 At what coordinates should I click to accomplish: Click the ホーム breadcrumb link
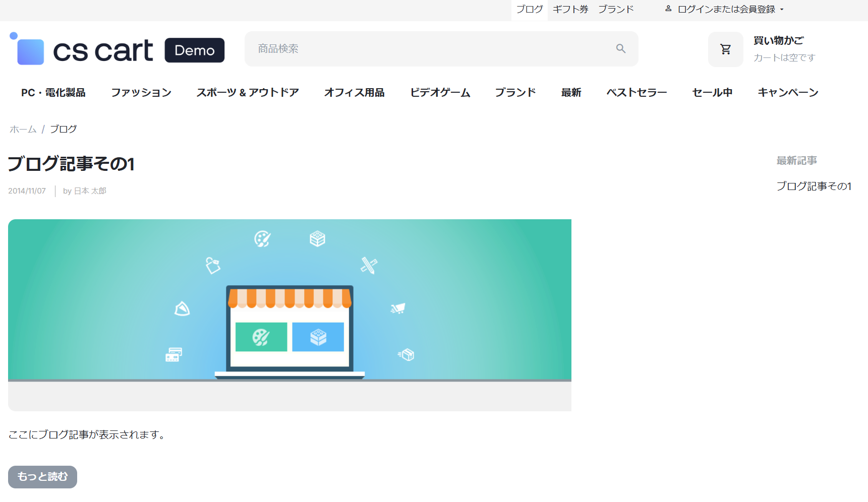pyautogui.click(x=23, y=130)
